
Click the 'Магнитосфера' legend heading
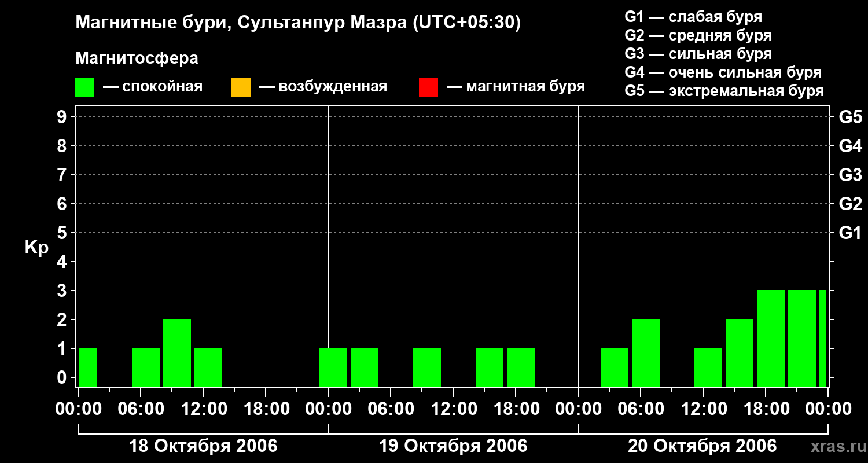[137, 58]
